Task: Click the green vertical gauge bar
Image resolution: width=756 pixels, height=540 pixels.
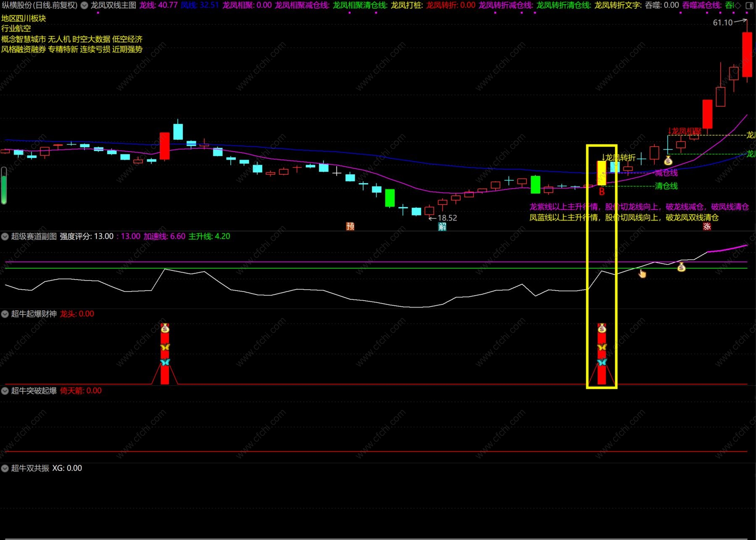Action: click(x=4, y=186)
